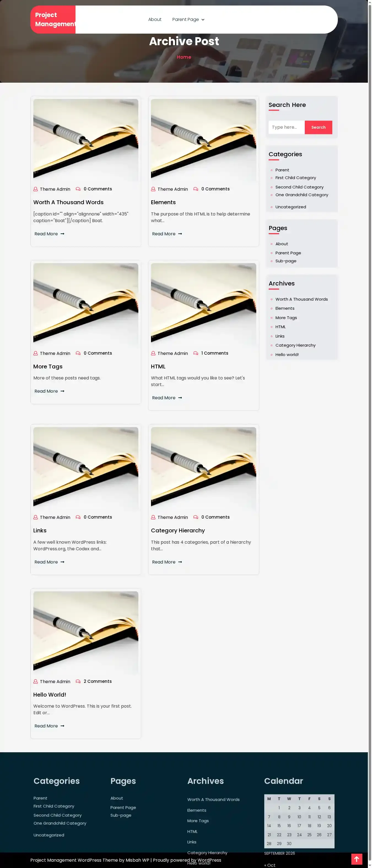This screenshot has width=372, height=868.
Task: Open First Child Category in the sidebar
Action: (x=295, y=177)
